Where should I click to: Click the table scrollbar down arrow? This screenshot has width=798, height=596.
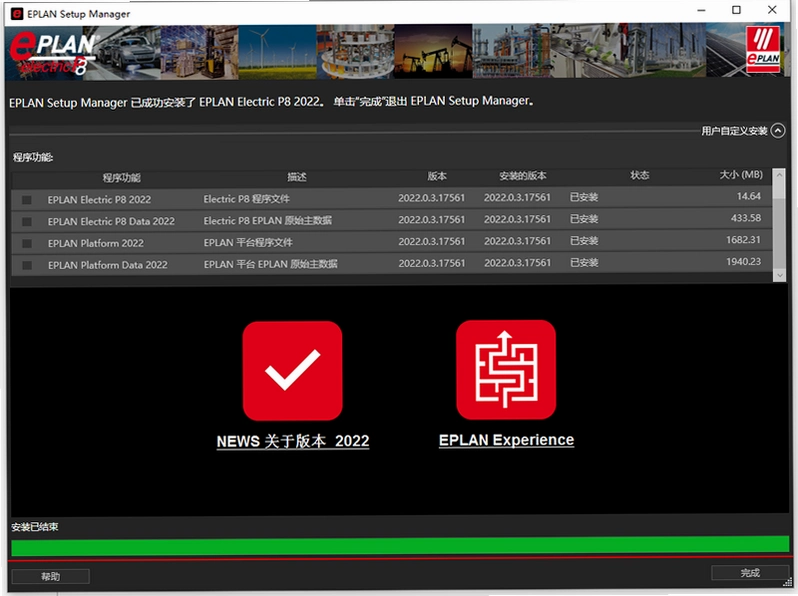pyautogui.click(x=779, y=275)
